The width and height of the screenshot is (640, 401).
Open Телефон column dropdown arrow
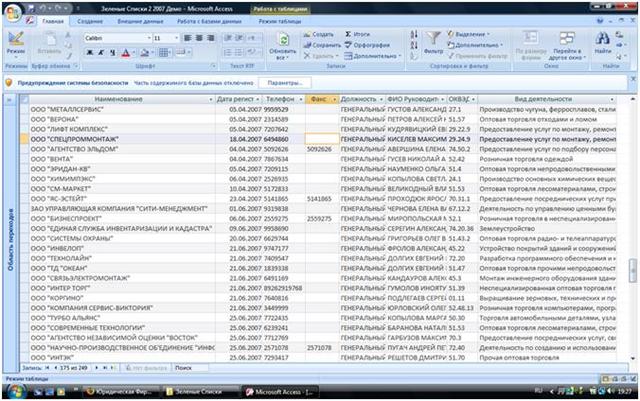(x=301, y=100)
